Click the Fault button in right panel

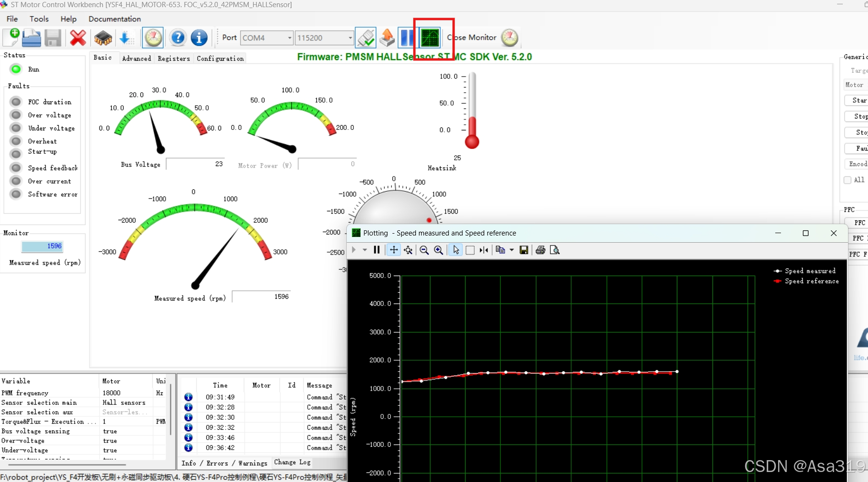click(x=857, y=148)
